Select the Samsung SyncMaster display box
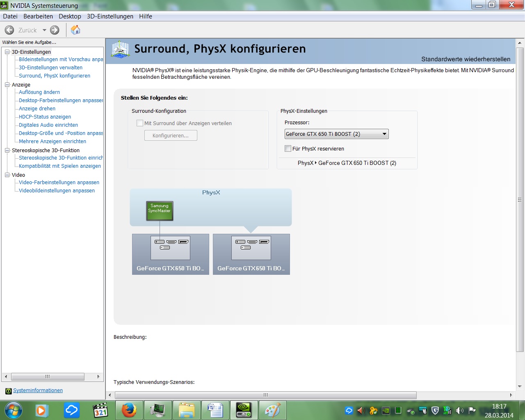The height and width of the screenshot is (420, 525). click(x=160, y=211)
